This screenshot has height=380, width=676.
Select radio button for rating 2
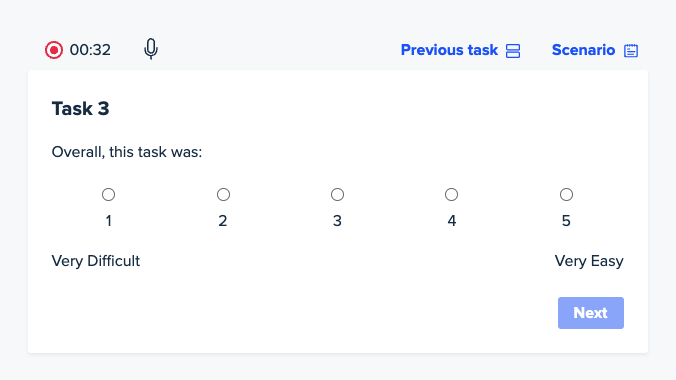tap(223, 195)
